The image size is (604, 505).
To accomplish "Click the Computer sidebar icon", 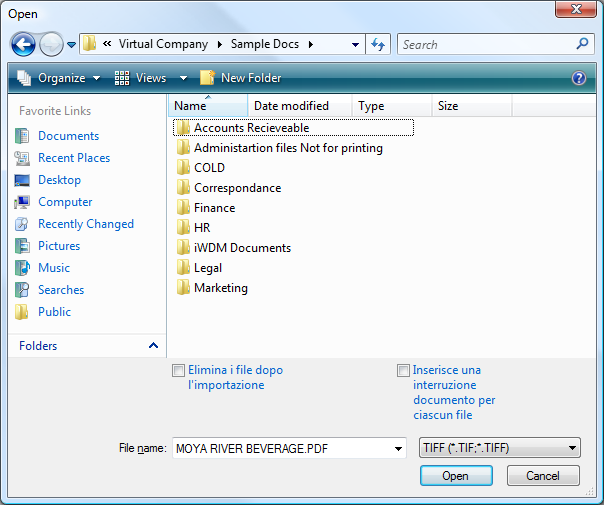I will click(22, 202).
